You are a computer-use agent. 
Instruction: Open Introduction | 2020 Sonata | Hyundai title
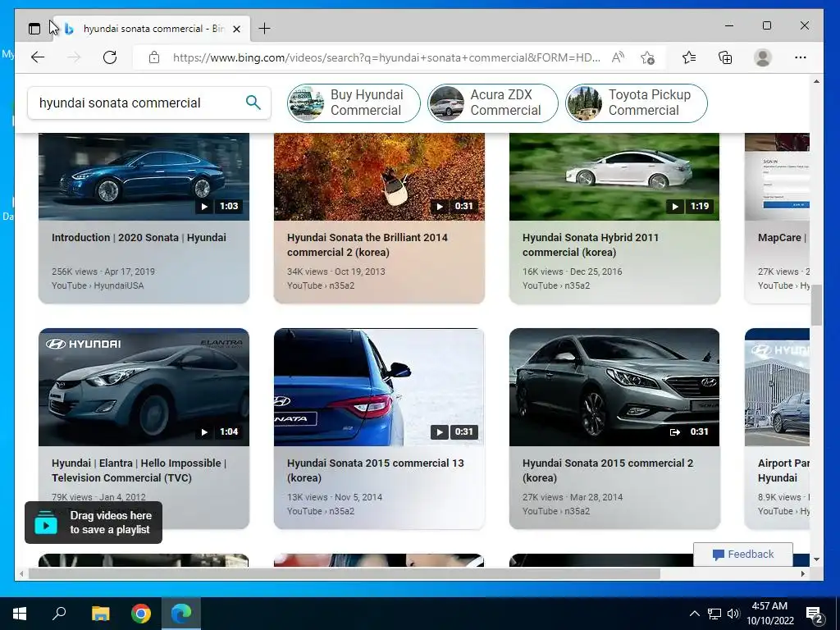coord(139,237)
